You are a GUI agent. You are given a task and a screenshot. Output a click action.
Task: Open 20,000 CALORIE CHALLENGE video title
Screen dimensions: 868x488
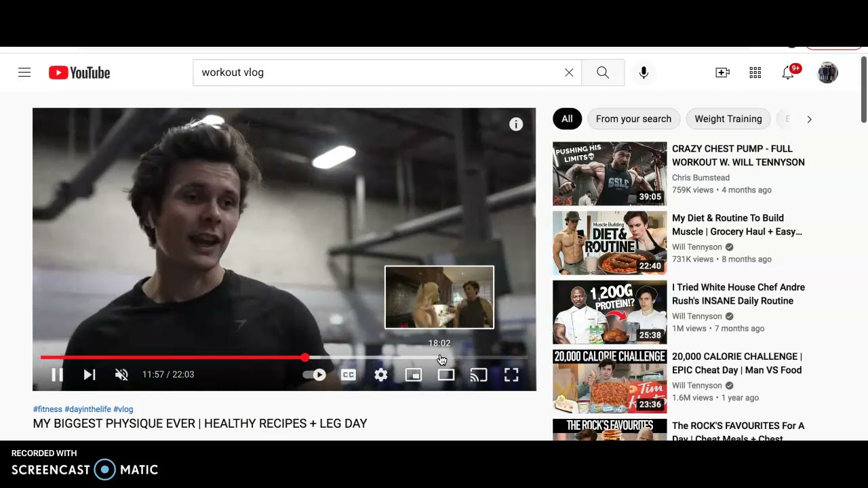tap(737, 363)
